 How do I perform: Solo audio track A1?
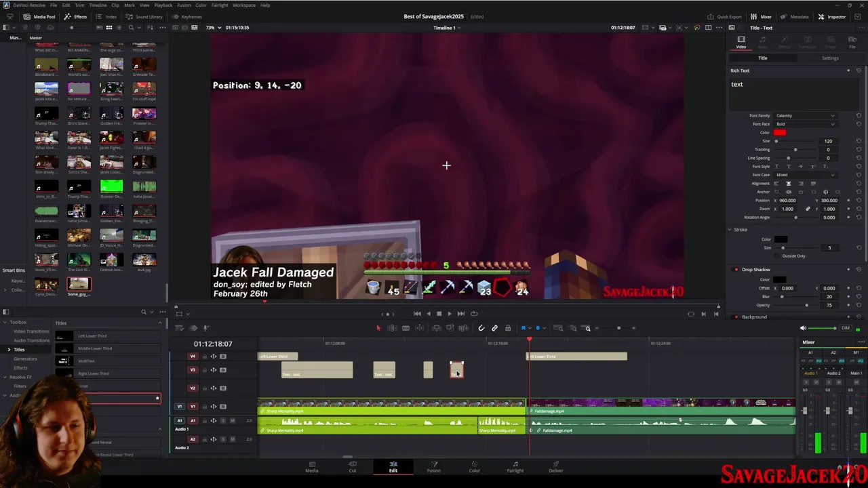click(223, 421)
